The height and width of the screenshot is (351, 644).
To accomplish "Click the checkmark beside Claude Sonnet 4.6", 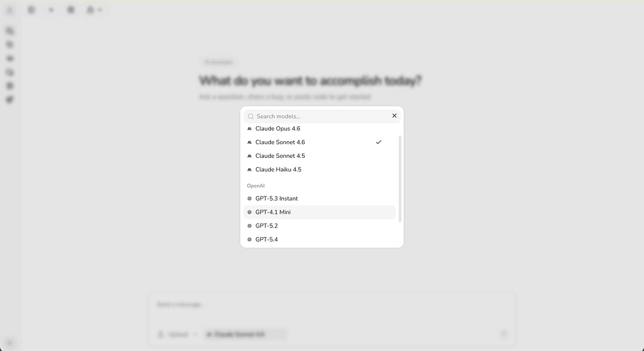I will (379, 142).
